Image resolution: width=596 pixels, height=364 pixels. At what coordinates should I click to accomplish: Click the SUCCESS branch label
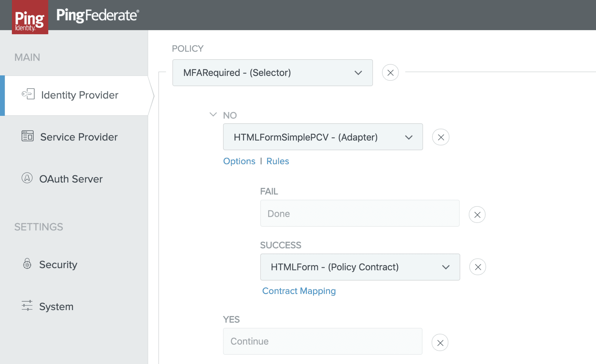(281, 245)
